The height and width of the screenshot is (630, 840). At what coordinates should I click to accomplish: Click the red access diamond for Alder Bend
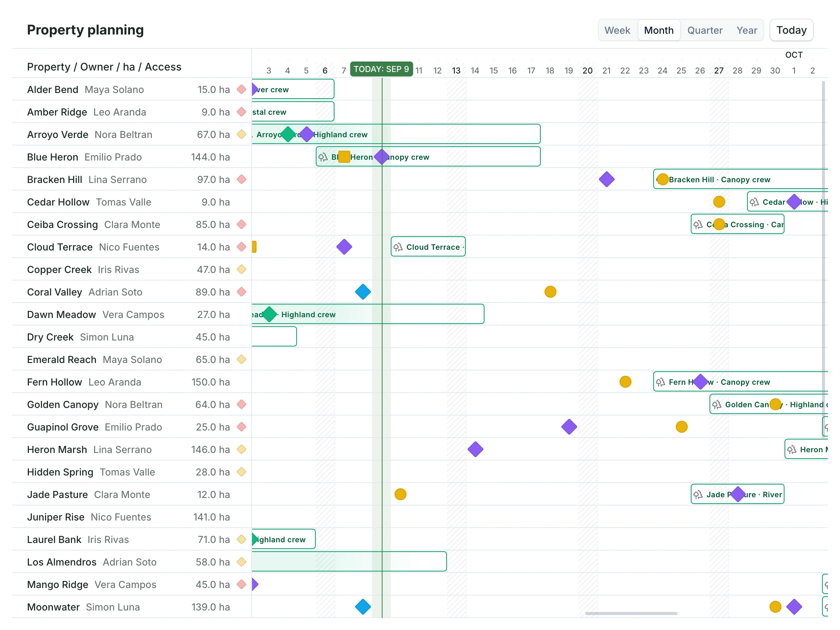click(x=241, y=90)
